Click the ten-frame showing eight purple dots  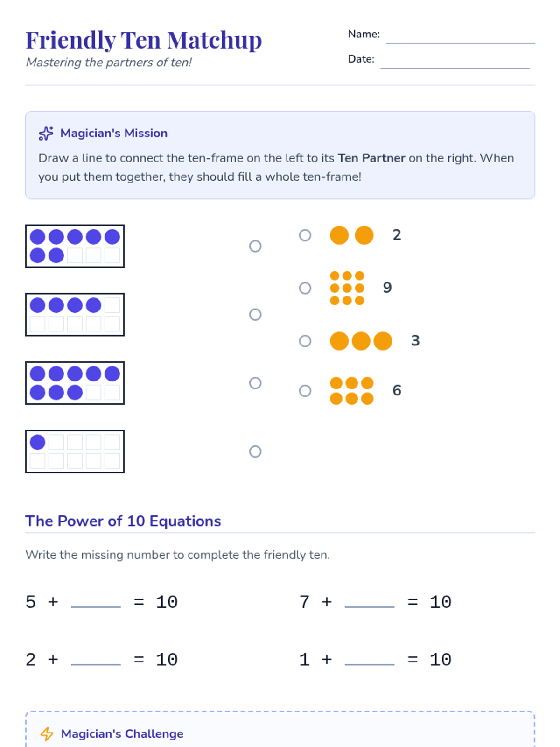pos(75,383)
